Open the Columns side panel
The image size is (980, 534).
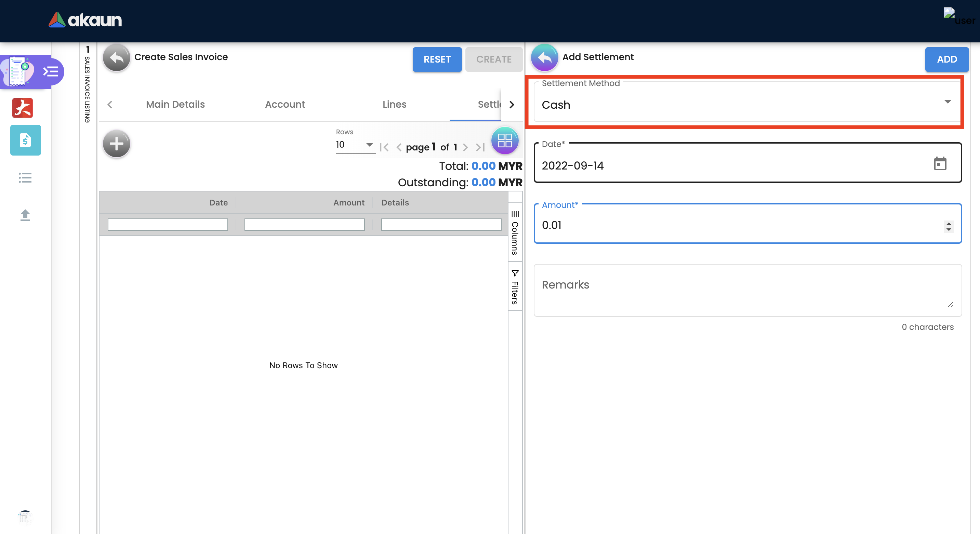click(x=515, y=233)
